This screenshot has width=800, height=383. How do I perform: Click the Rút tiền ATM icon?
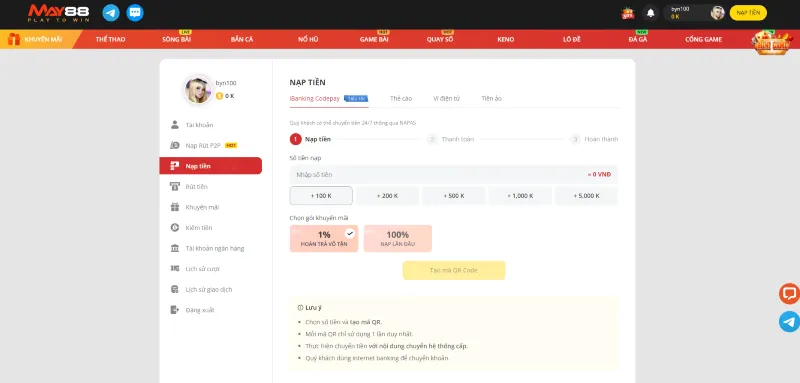tap(175, 187)
